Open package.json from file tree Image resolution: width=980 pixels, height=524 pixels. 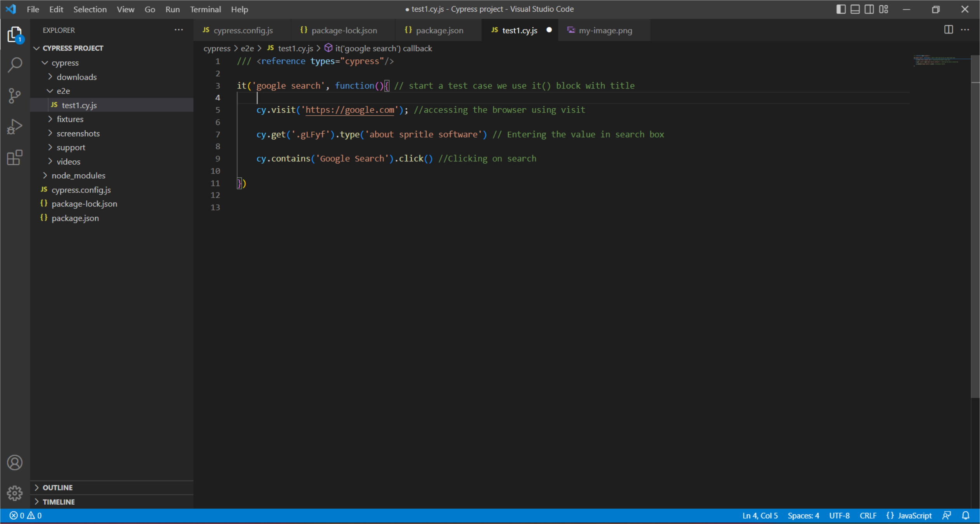[x=112, y=218]
